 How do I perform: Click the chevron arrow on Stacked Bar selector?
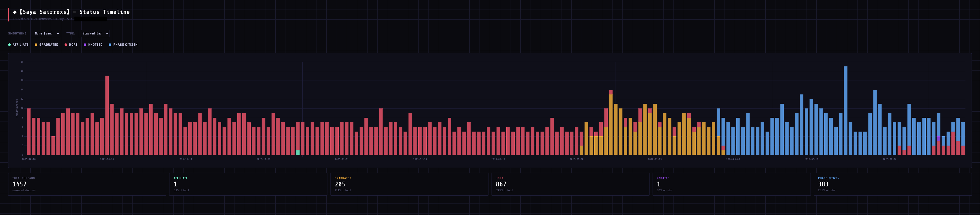pos(107,33)
